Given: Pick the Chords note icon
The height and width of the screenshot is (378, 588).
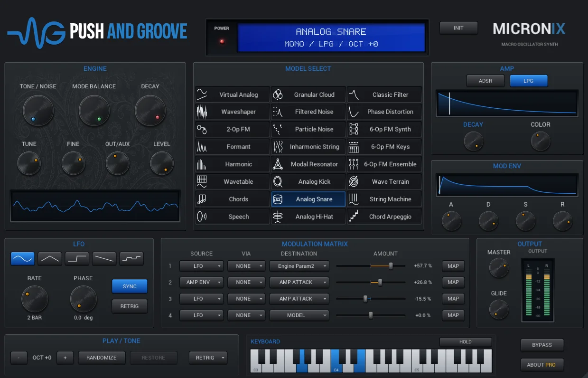Looking at the screenshot, I should [202, 199].
